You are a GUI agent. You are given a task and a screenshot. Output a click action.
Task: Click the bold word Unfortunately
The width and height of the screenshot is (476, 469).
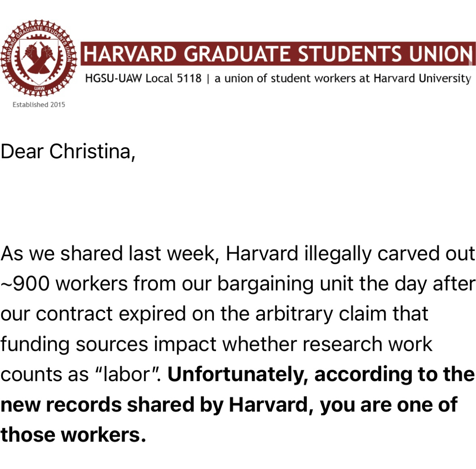tap(238, 374)
